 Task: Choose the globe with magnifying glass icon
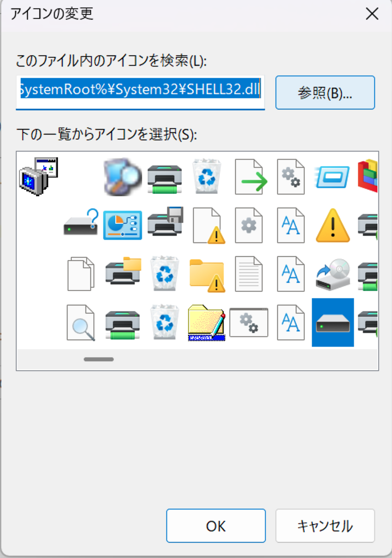tap(122, 177)
